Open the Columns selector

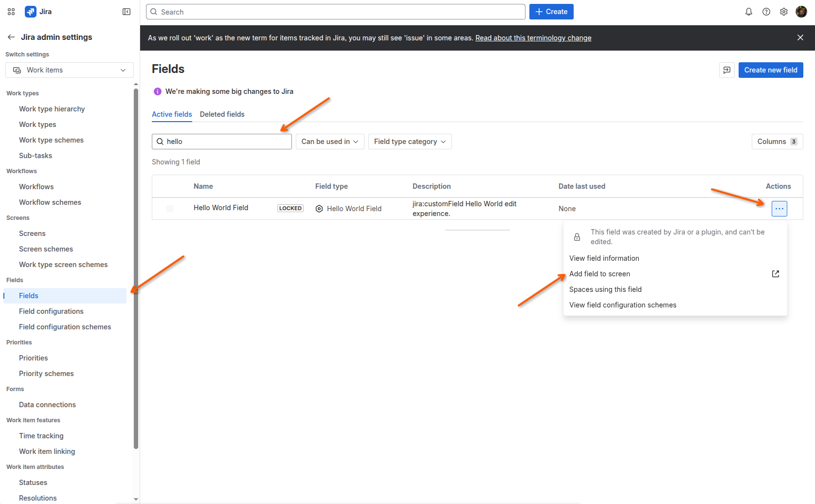tap(778, 142)
